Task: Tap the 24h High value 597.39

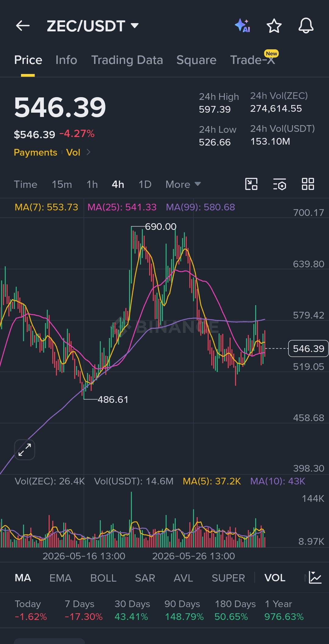Action: pyautogui.click(x=215, y=109)
